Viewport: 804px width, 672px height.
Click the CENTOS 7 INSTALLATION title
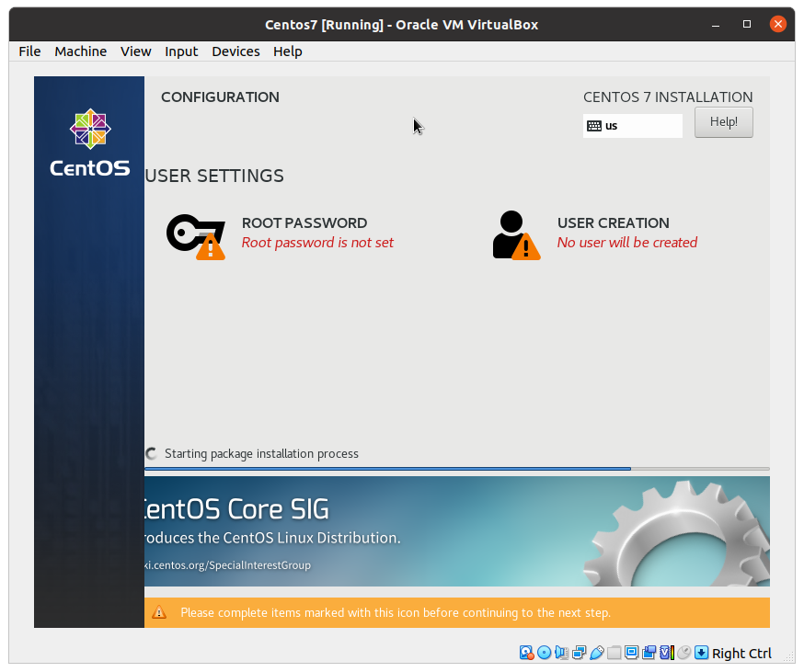coord(668,97)
